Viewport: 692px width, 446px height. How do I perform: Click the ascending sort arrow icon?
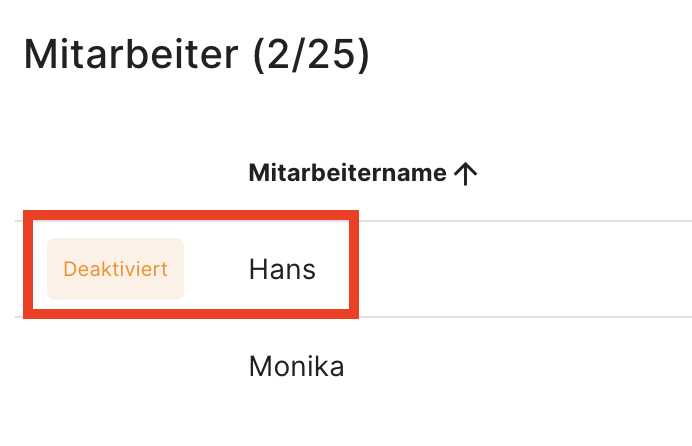tap(465, 174)
